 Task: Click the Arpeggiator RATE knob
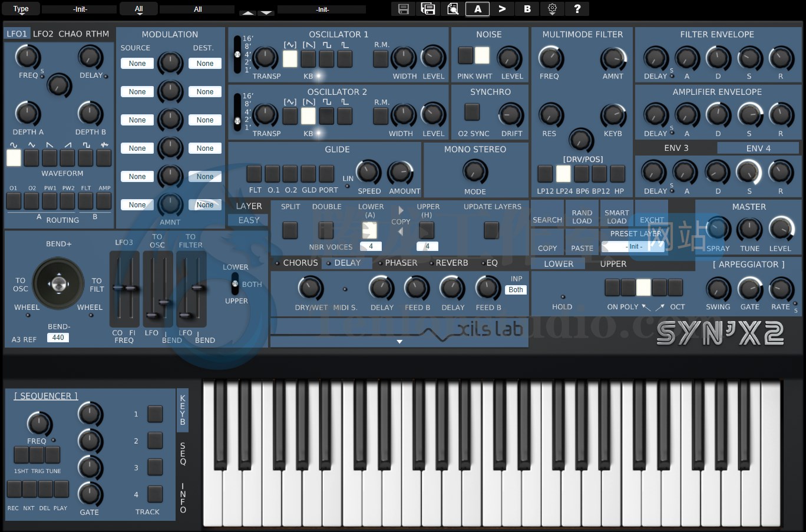[781, 289]
